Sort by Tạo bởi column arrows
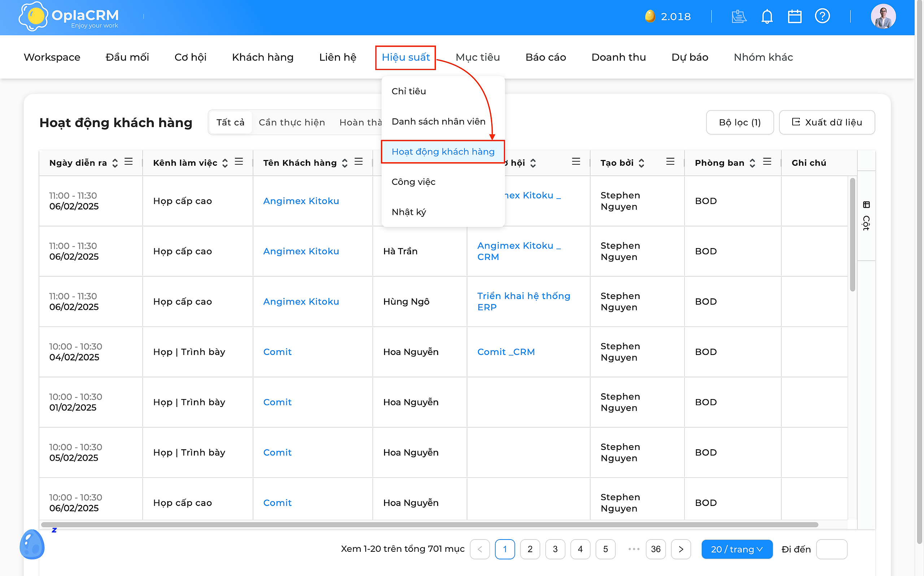Screen dimensions: 924x576 click(x=641, y=163)
